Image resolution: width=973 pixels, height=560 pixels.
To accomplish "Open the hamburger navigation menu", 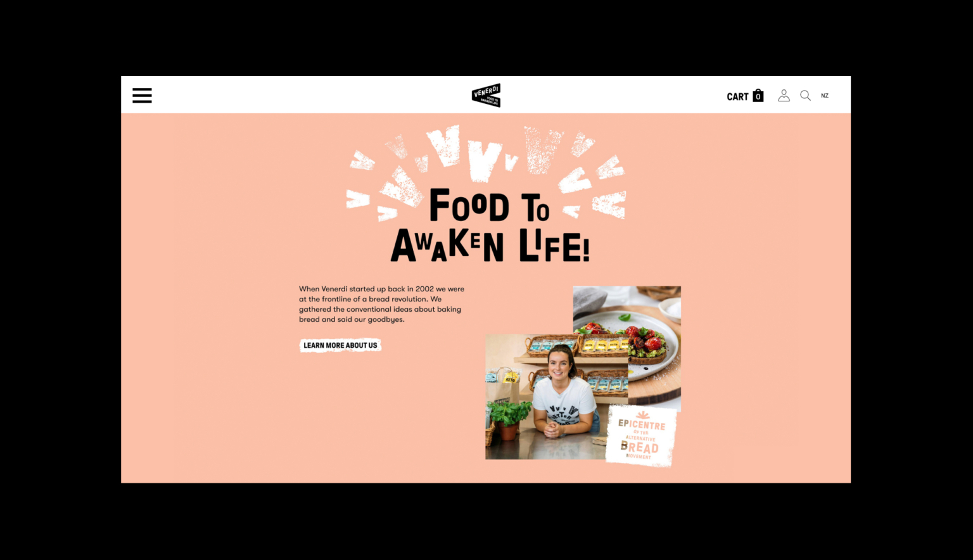I will pyautogui.click(x=142, y=96).
